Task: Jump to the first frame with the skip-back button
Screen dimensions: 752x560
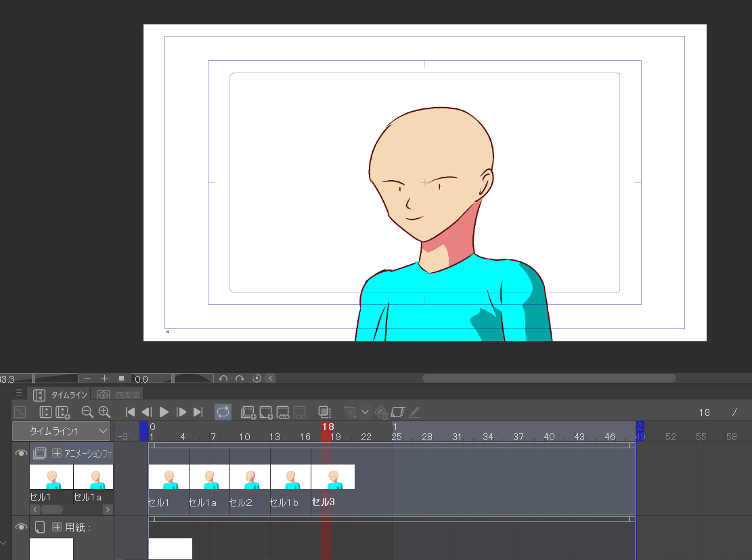Action: [x=130, y=412]
